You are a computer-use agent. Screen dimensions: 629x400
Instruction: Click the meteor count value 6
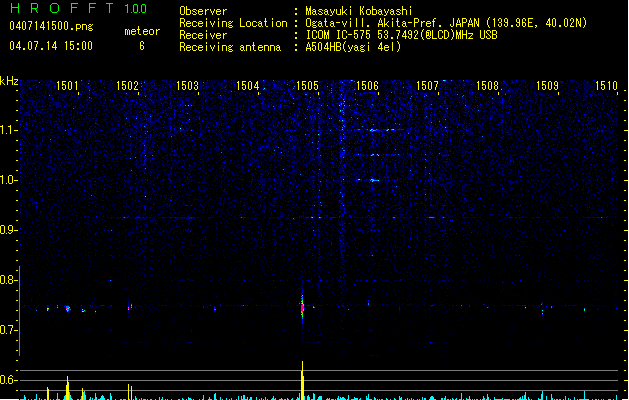point(142,46)
